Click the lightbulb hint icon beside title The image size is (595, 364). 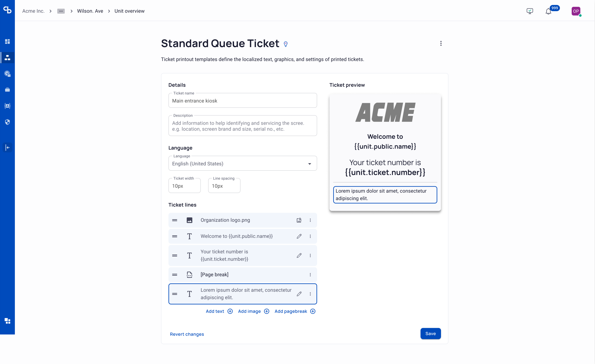pos(286,44)
